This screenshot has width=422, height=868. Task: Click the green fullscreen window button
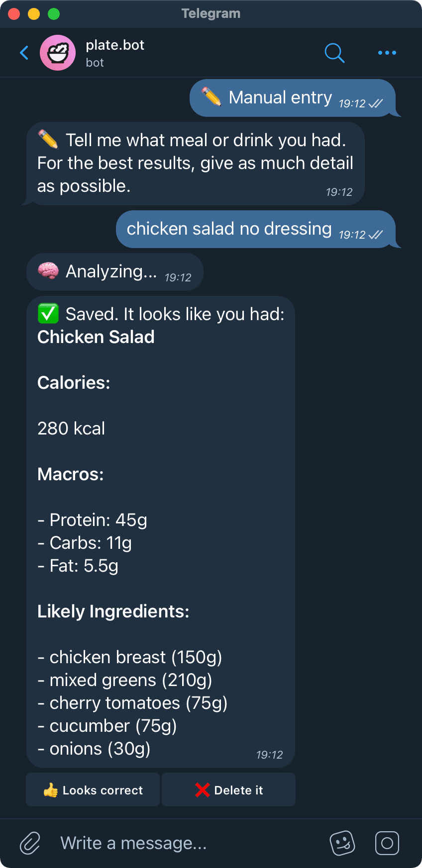(54, 14)
